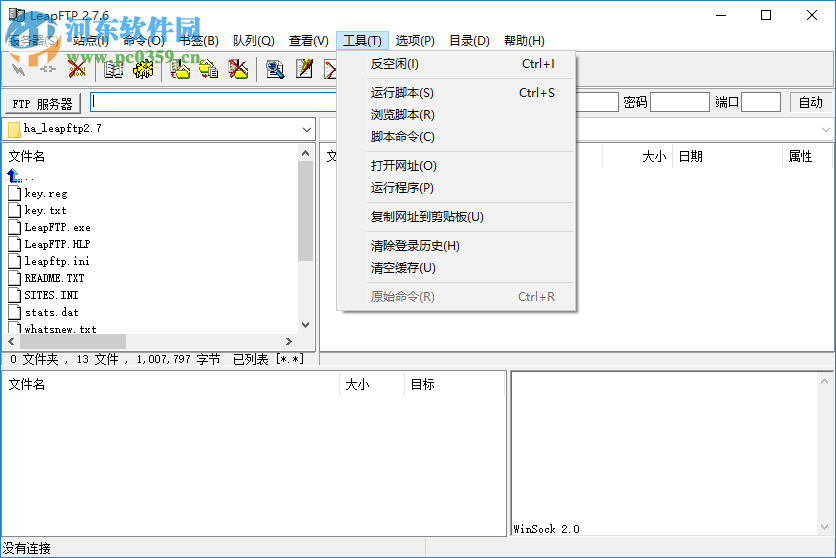Click the notepad with pencil icon
Screen dimensions: 836x558
304,69
